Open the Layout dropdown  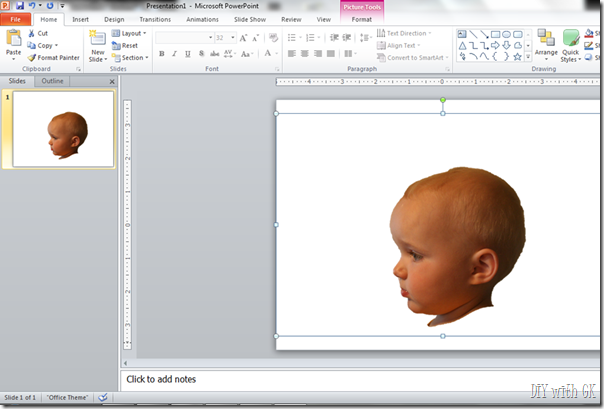click(129, 34)
